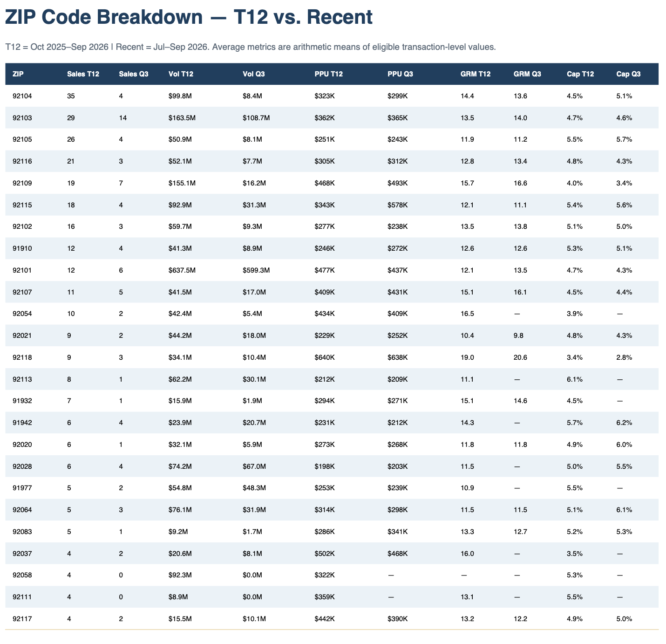Click the 20.6 GRM Q3 value
This screenshot has width=666, height=644.
coord(520,357)
